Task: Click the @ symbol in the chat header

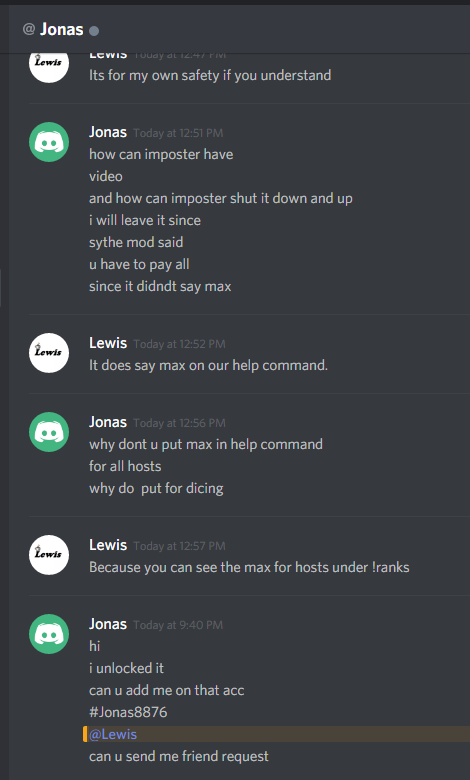Action: (x=29, y=29)
